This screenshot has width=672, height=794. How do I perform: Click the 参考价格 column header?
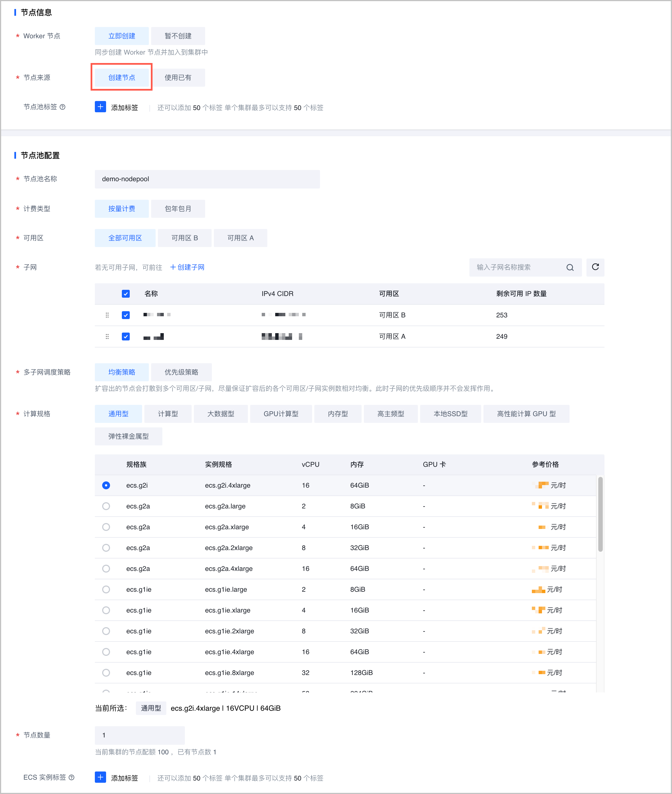tap(545, 465)
